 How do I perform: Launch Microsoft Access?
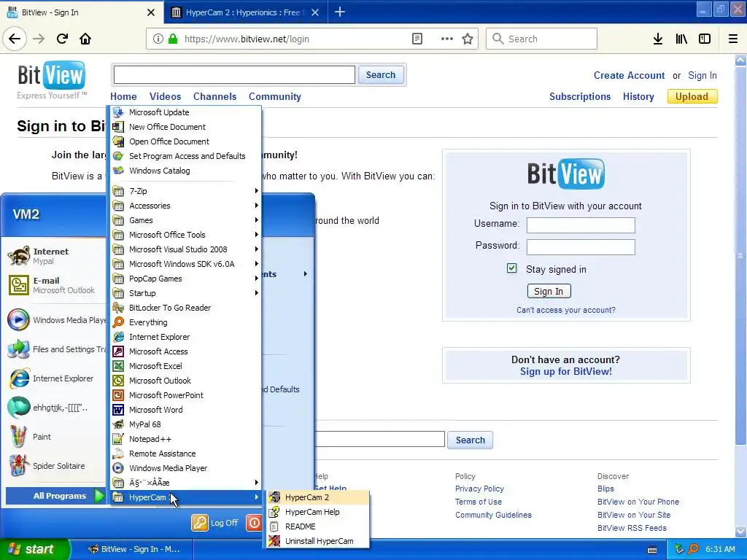tap(186, 351)
